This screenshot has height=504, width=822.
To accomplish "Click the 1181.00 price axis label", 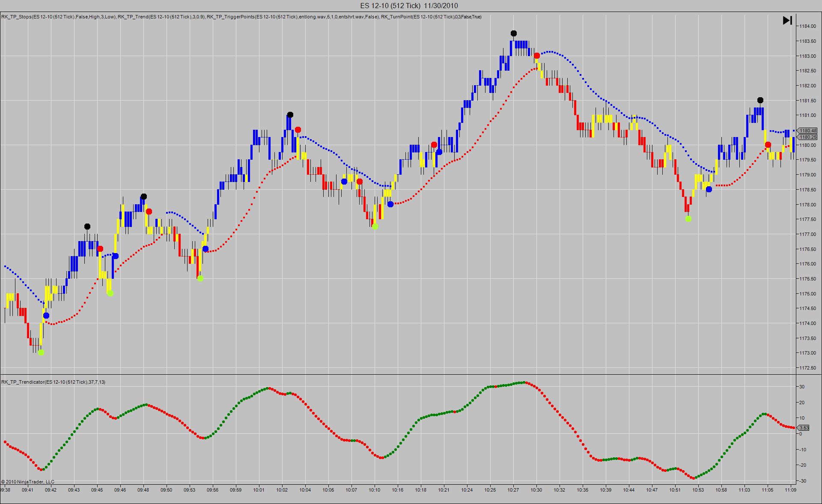I will (807, 115).
